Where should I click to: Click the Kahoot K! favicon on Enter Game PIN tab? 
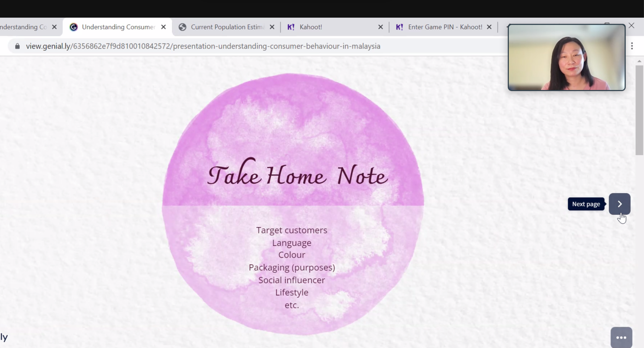pyautogui.click(x=399, y=27)
